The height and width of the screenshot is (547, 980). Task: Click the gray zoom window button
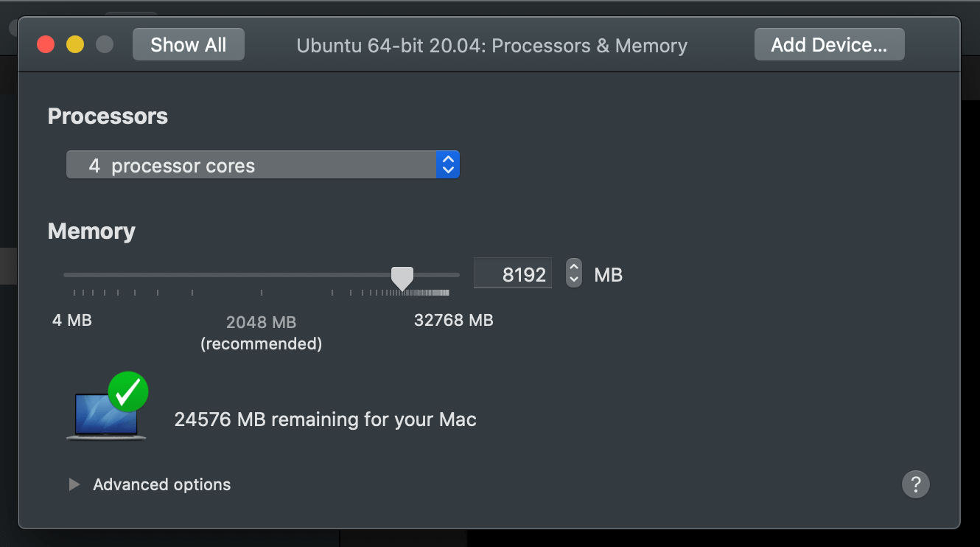tap(105, 44)
